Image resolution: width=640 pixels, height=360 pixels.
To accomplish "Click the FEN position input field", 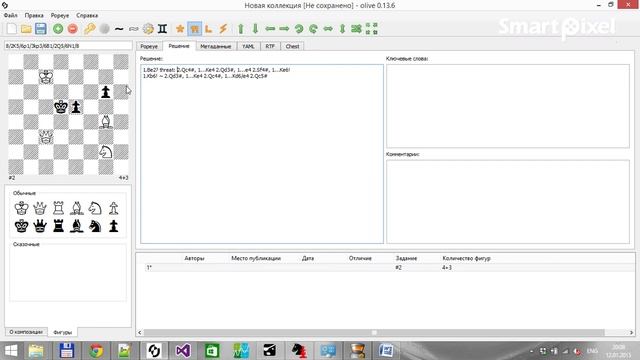I will [69, 46].
